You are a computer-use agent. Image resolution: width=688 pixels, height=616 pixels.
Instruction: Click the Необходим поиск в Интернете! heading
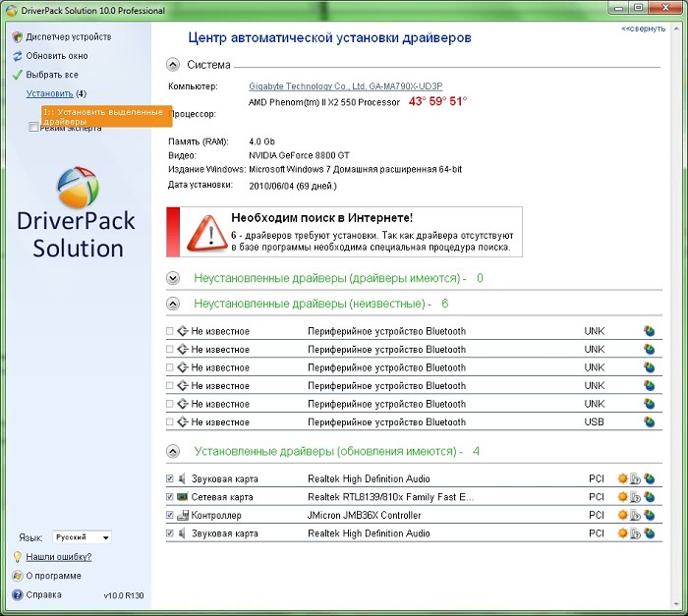point(321,218)
